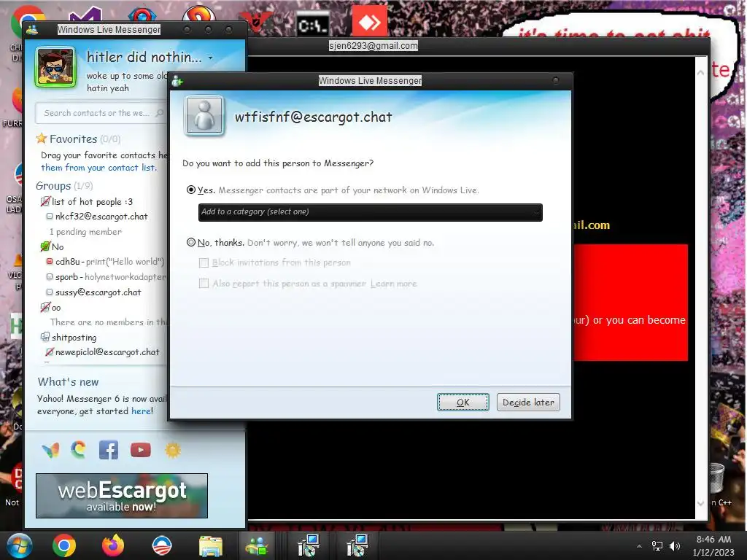The width and height of the screenshot is (747, 560).
Task: Open Firefox from the taskbar
Action: [113, 545]
